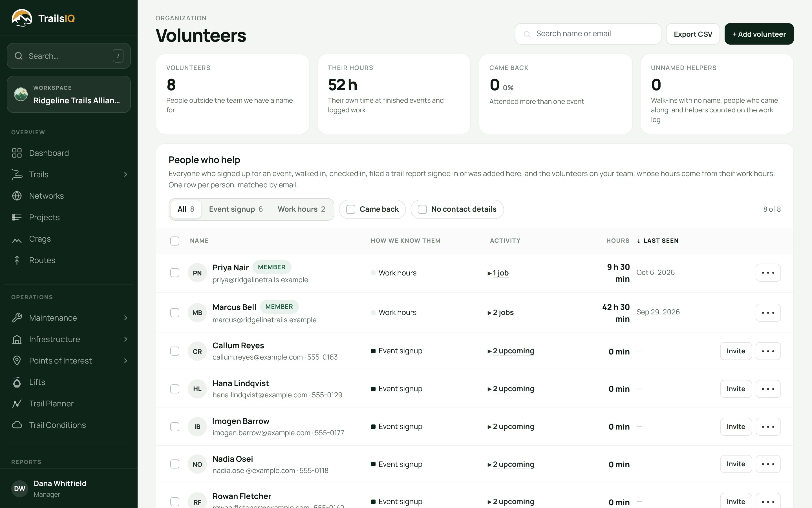Focus the sidebar Search box
The image size is (812, 508).
pyautogui.click(x=69, y=56)
